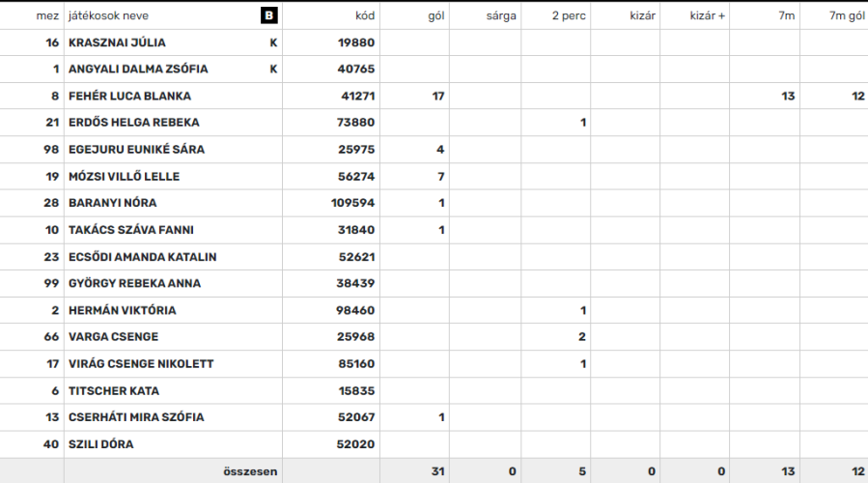Click Egejuru Euniké Sára's name
This screenshot has width=868, height=483.
tap(137, 149)
